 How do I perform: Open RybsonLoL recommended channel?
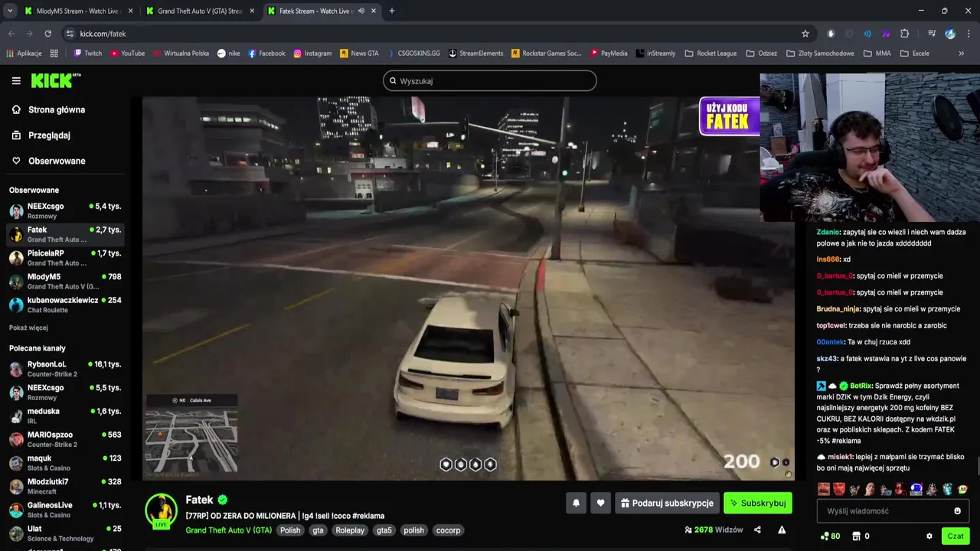click(65, 369)
